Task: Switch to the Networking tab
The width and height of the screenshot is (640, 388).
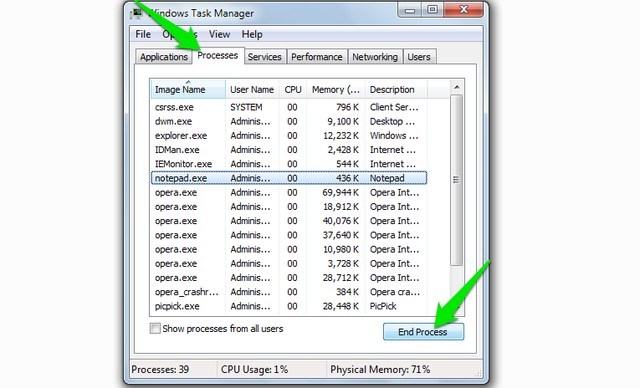Action: point(375,57)
